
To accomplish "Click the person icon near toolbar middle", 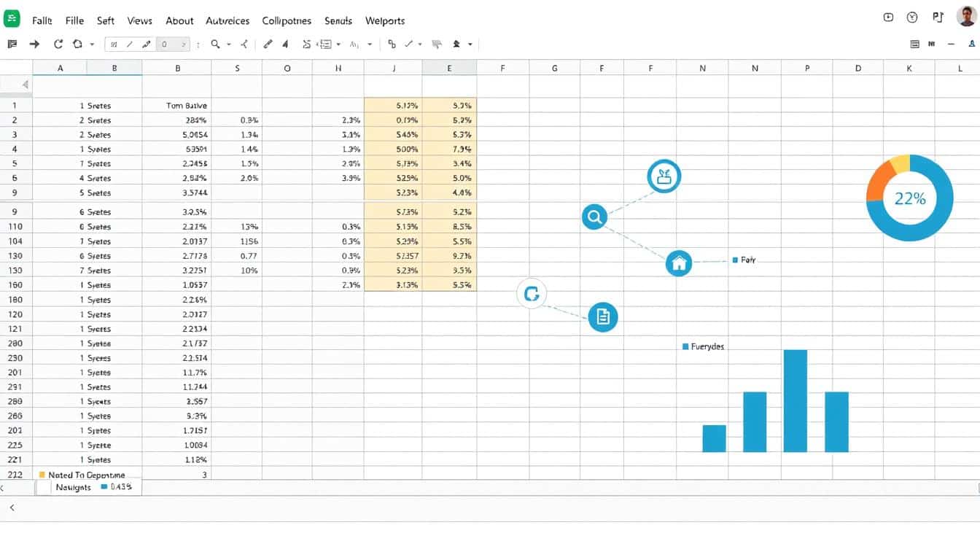I will 456,44.
